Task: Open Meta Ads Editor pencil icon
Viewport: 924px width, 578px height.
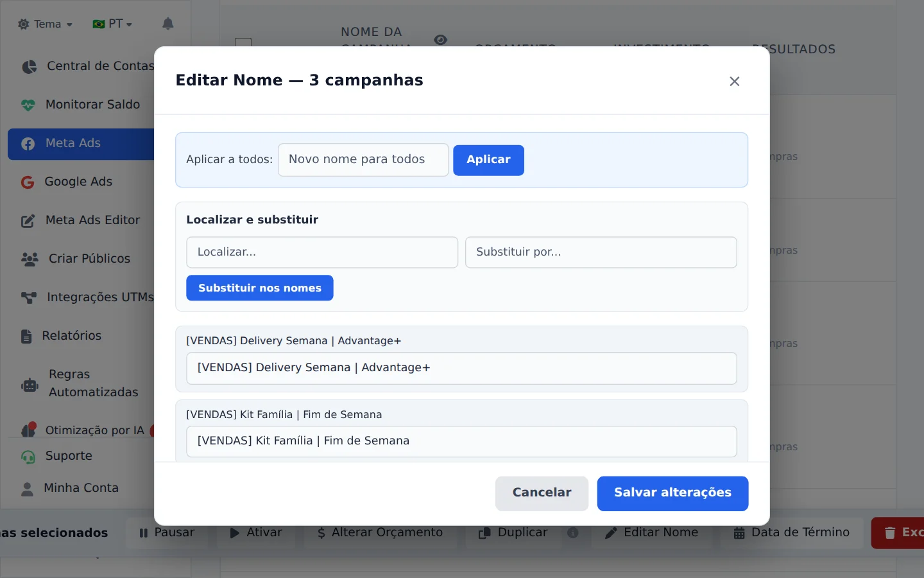Action: [28, 221]
